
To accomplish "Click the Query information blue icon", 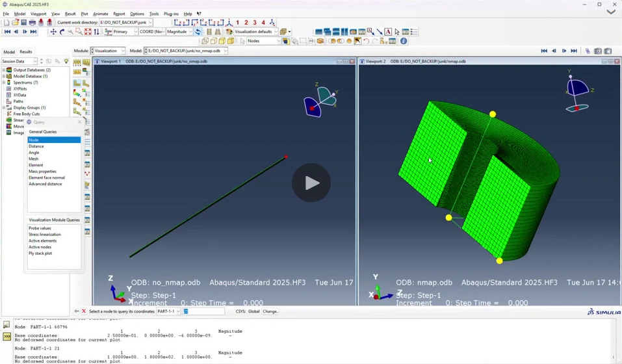I will (404, 41).
